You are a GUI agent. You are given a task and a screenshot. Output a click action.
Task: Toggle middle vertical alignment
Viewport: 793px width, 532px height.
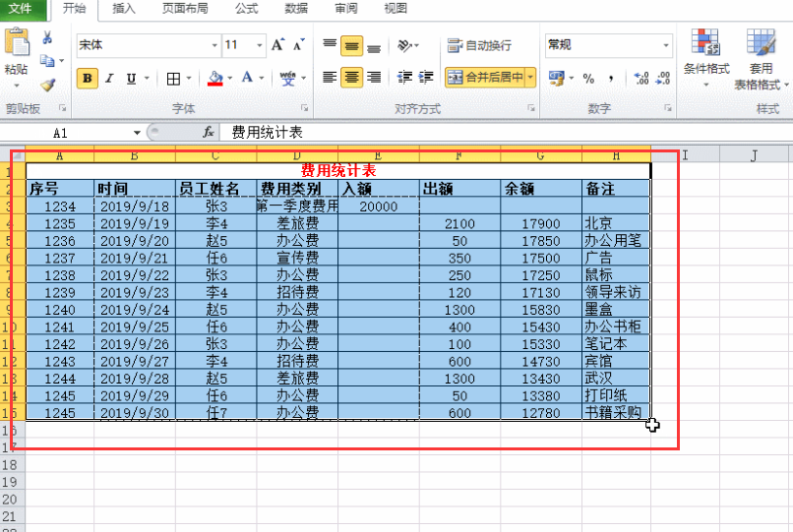click(x=351, y=45)
